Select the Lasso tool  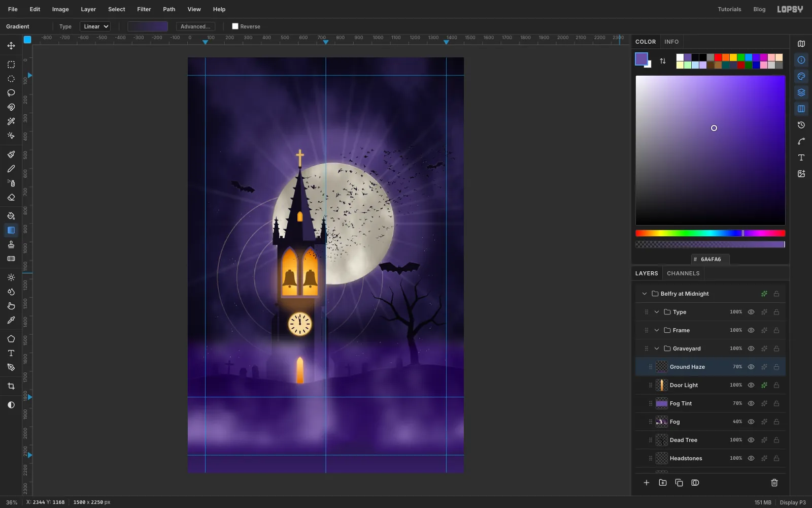pos(11,93)
